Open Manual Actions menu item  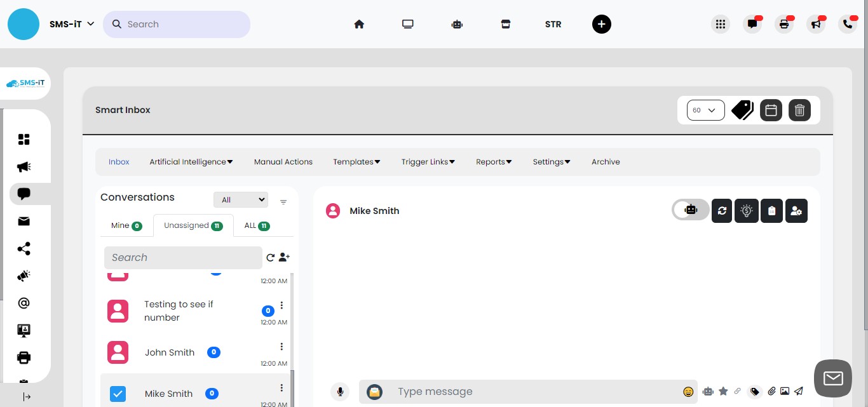click(283, 162)
